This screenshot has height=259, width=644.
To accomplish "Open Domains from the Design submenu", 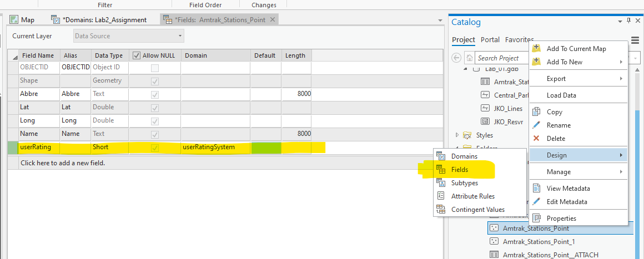I will (464, 156).
